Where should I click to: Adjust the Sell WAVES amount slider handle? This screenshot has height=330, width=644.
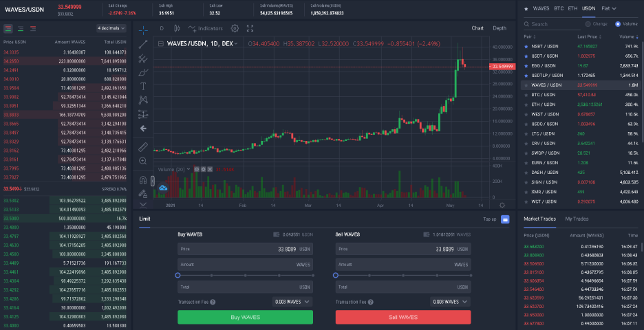(x=336, y=276)
